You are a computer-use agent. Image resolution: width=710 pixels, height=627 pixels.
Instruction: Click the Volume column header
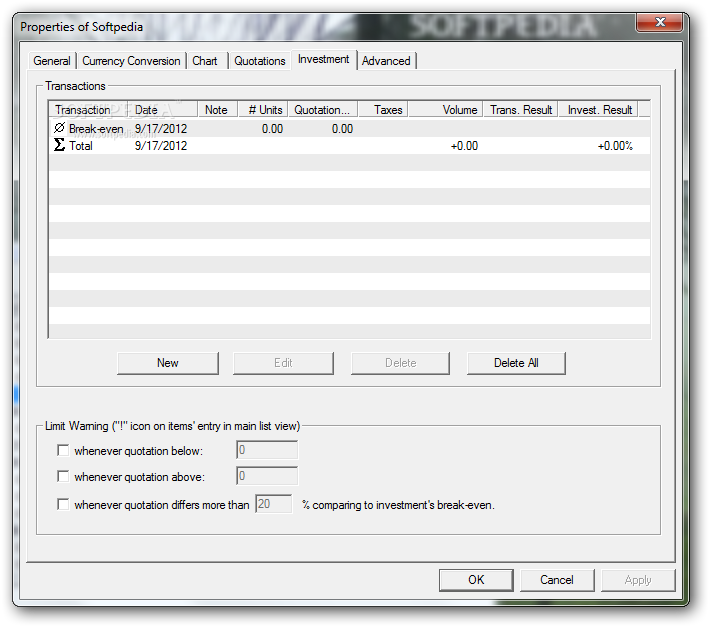point(459,110)
